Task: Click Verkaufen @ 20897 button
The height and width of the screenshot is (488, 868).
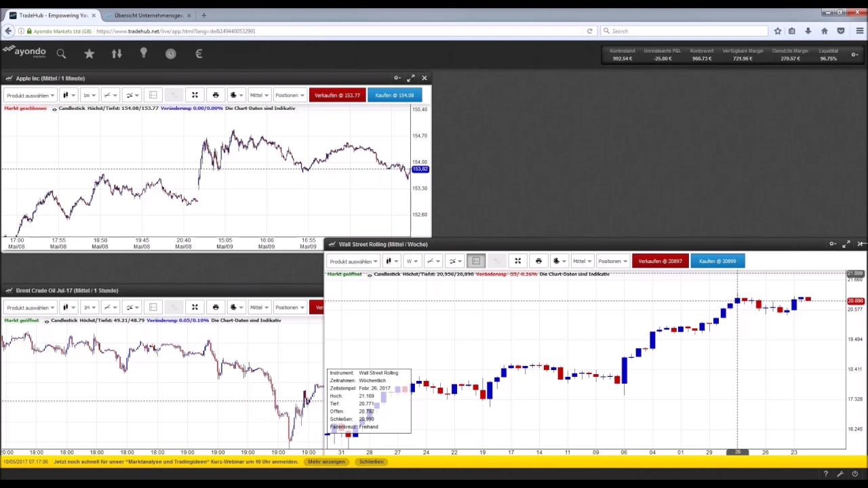Action: pos(660,261)
